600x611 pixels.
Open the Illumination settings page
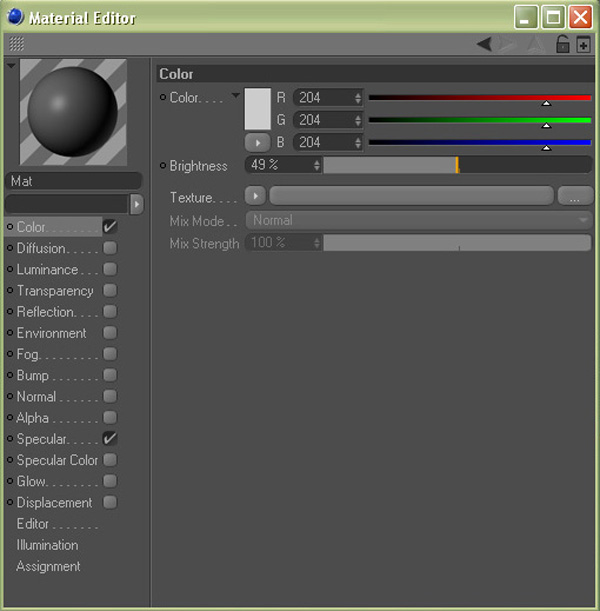[47, 545]
